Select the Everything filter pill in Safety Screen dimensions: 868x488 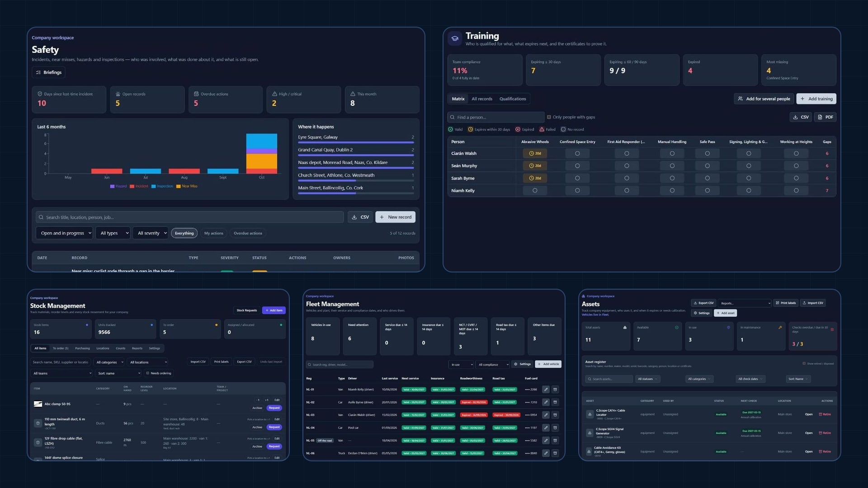pyautogui.click(x=184, y=233)
